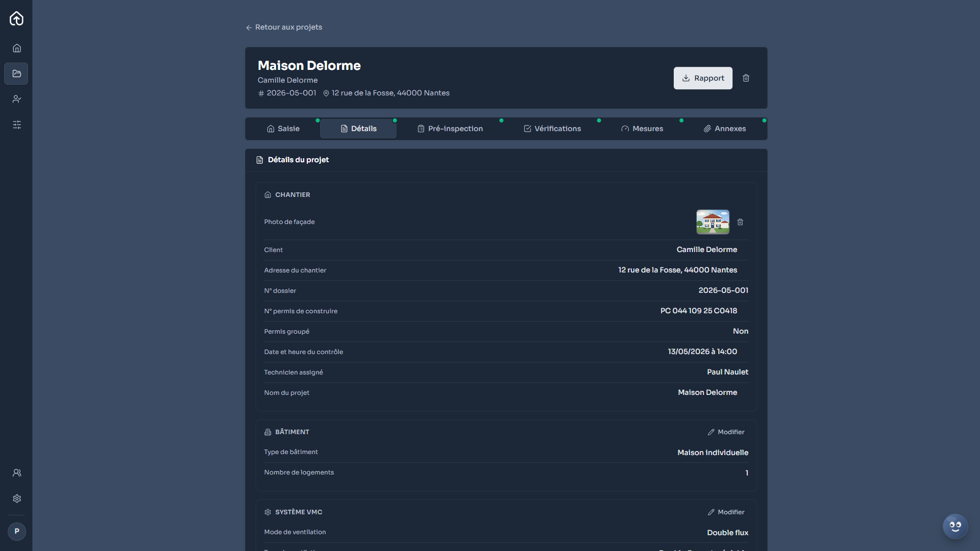Open the clients sidebar icon

[x=17, y=99]
